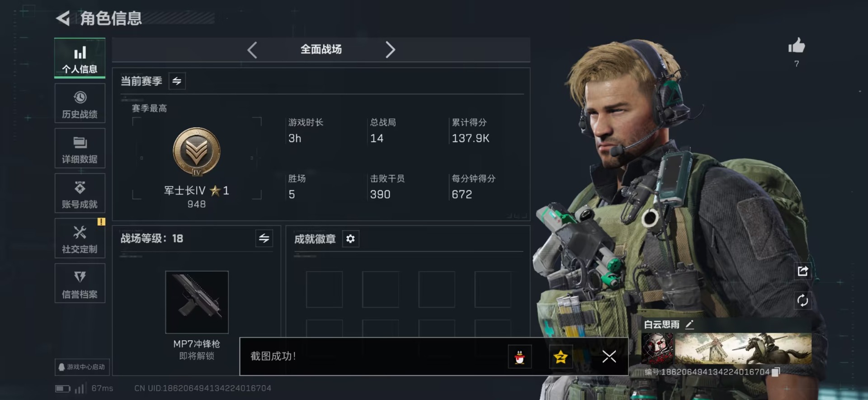Open the 历史战绩 tab
Image resolution: width=868 pixels, height=400 pixels.
(x=80, y=104)
